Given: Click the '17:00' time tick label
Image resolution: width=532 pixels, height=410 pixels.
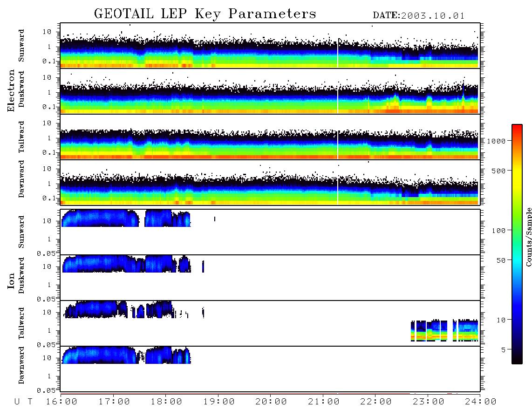Looking at the screenshot, I should pos(114,402).
